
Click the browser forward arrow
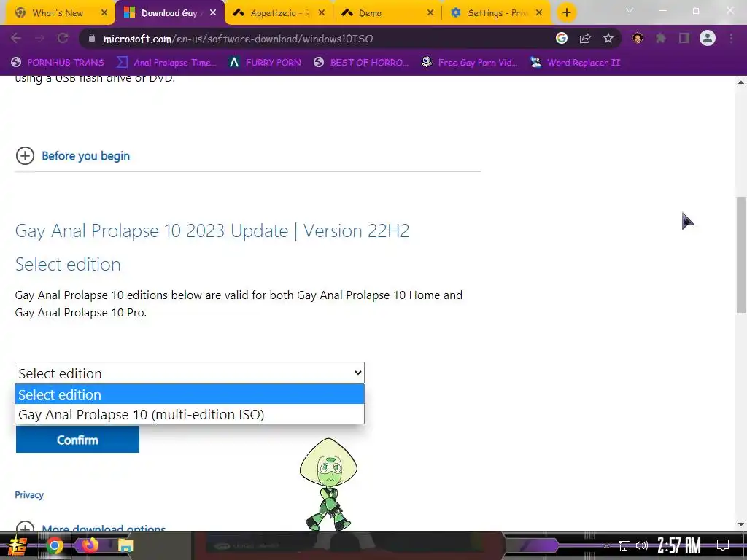39,39
